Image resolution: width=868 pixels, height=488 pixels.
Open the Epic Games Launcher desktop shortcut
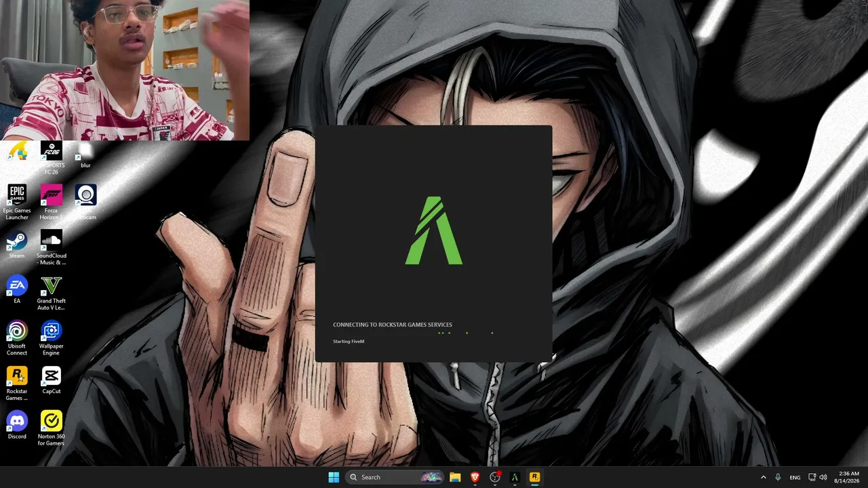pos(17,201)
